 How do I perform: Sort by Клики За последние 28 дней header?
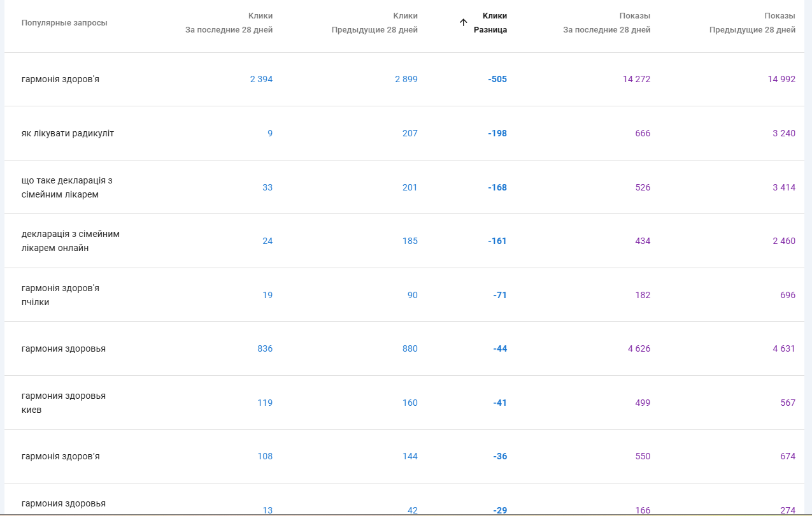tap(229, 23)
